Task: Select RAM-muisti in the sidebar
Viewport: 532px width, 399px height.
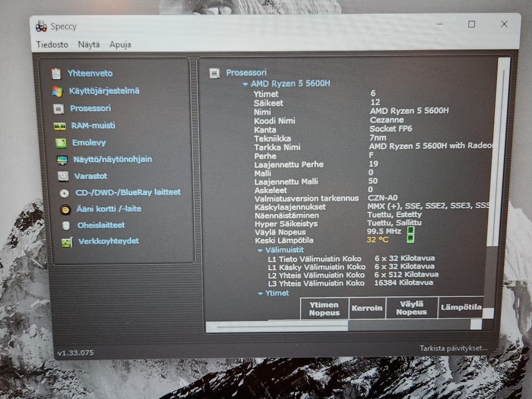Action: pos(93,126)
